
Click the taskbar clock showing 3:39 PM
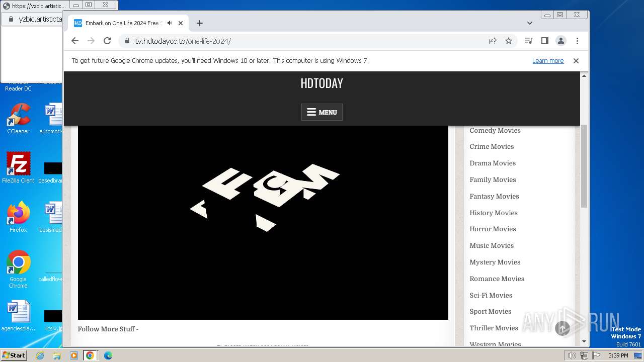tap(618, 355)
